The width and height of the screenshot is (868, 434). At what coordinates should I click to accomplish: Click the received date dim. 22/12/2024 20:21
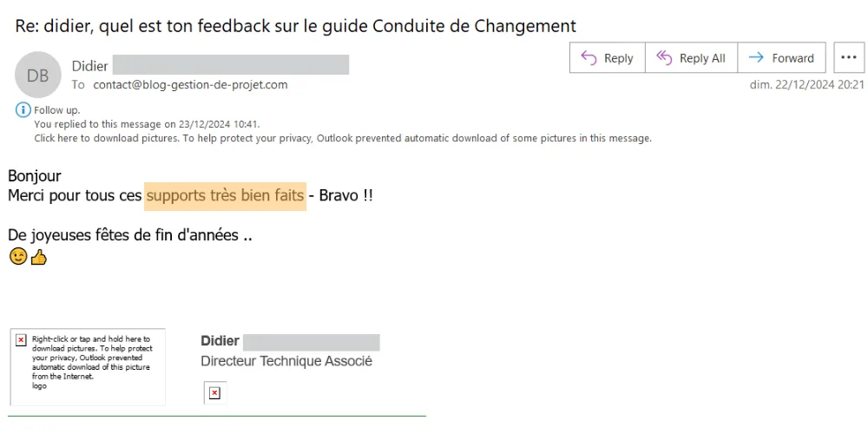tap(807, 85)
